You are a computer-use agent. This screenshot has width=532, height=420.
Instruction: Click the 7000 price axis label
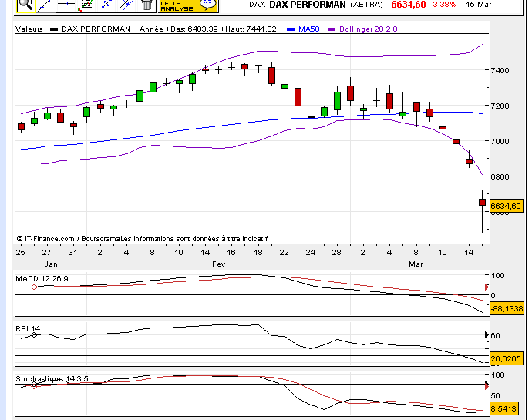[500, 141]
